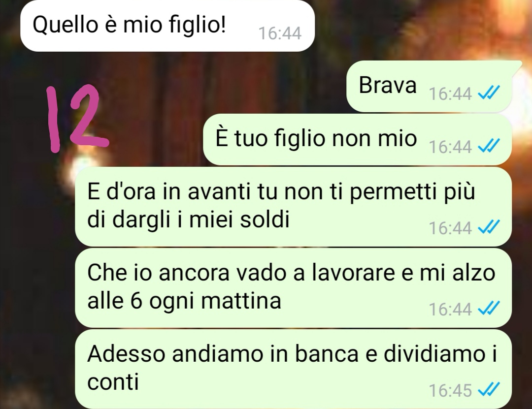The height and width of the screenshot is (409, 532).
Task: Tap the pink handwritten "12" annotation
Action: click(x=77, y=117)
